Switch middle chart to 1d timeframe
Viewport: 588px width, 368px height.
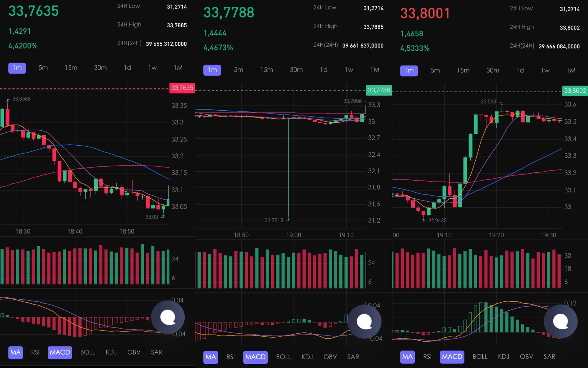point(324,70)
